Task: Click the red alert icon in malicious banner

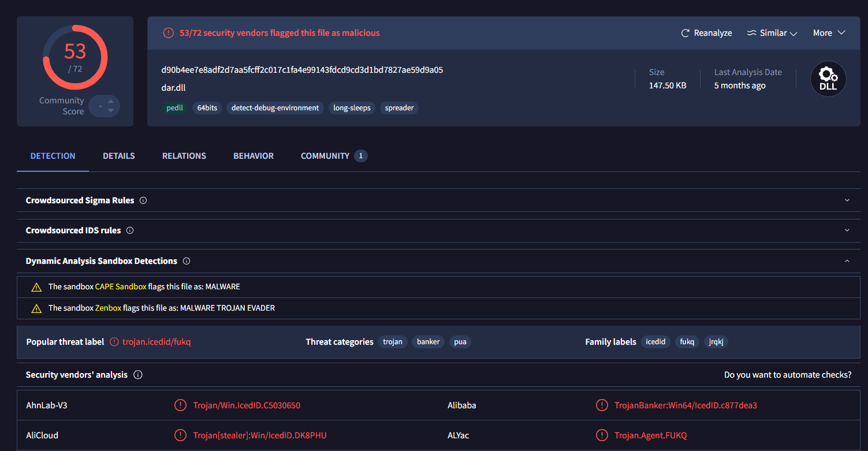Action: tap(168, 33)
